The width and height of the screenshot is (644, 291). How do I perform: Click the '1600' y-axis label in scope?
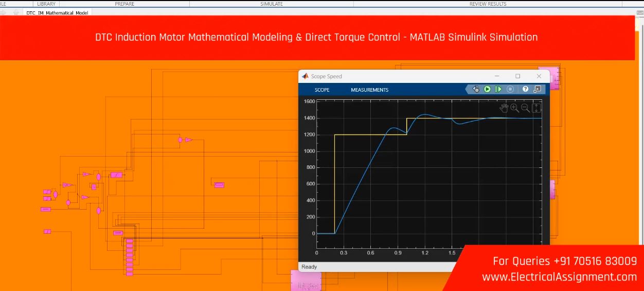pyautogui.click(x=309, y=101)
